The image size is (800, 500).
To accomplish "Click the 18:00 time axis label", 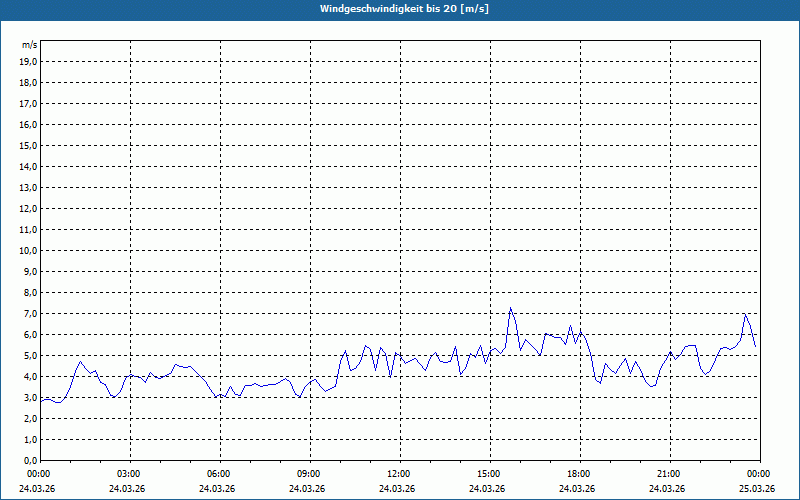I will [x=578, y=474].
